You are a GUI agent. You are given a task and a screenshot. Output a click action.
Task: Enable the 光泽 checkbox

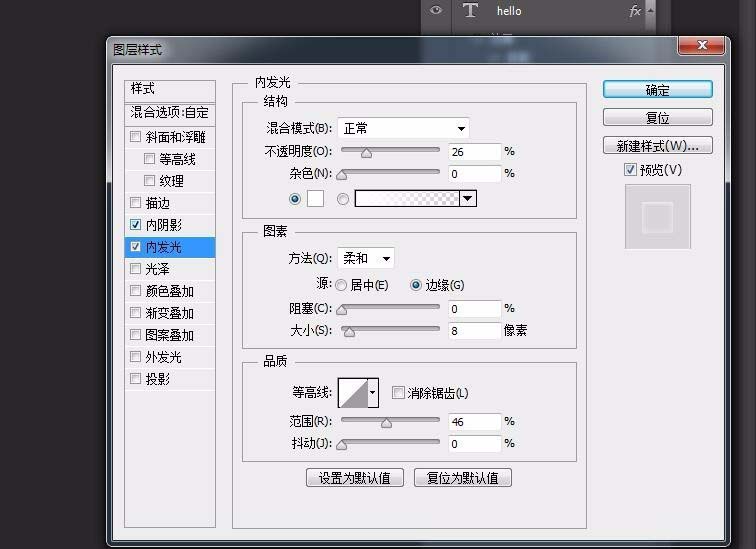[x=135, y=268]
